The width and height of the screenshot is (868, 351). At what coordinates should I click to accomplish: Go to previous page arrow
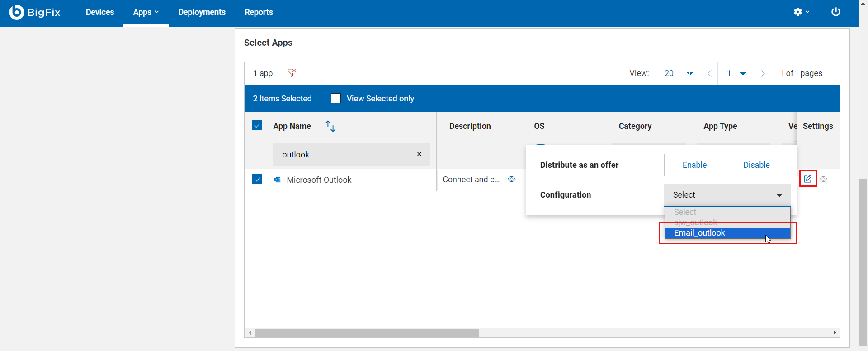click(x=709, y=73)
